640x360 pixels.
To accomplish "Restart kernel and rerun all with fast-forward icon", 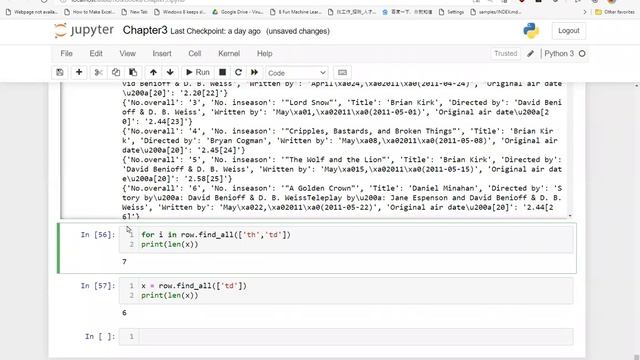I will coord(254,73).
